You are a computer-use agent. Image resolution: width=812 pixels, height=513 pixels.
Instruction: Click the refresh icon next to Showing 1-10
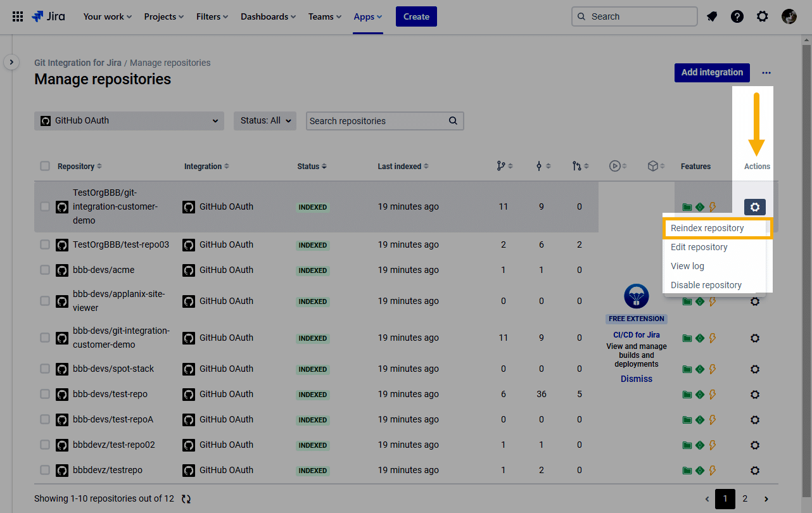(x=186, y=499)
